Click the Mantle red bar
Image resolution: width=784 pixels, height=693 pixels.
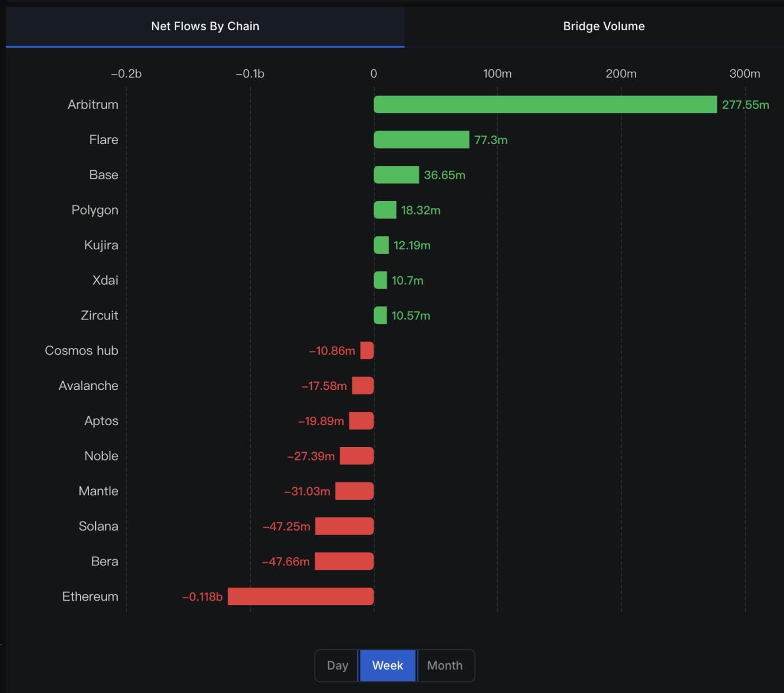354,491
